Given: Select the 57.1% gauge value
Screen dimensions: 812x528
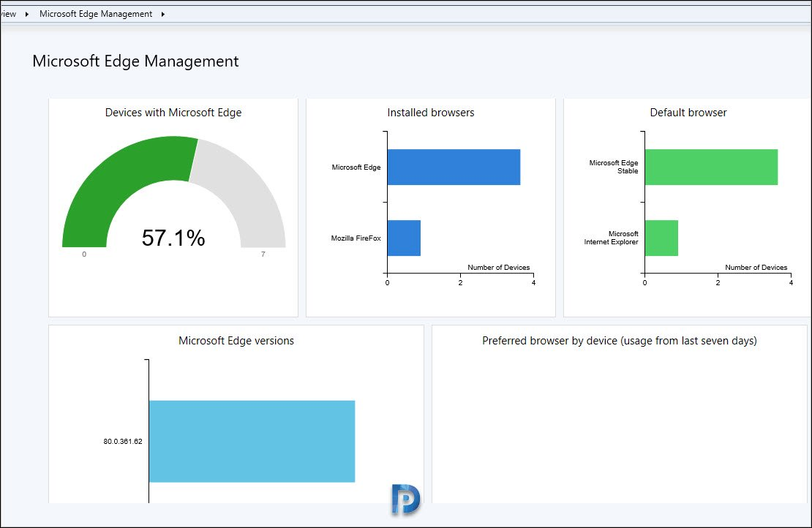Looking at the screenshot, I should pyautogui.click(x=173, y=238).
